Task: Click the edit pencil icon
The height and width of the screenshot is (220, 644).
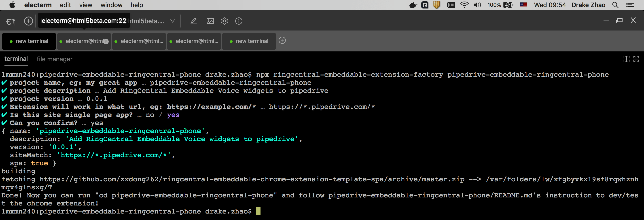Action: coord(193,21)
